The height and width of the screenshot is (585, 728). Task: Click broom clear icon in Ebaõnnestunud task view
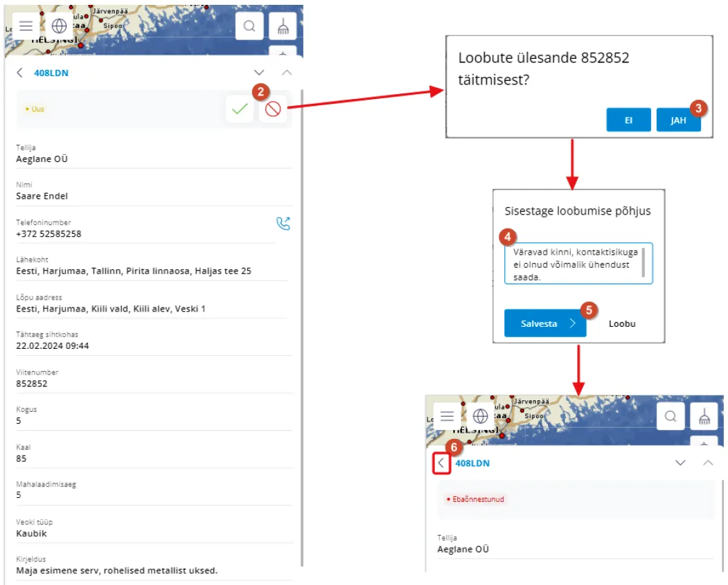(704, 416)
